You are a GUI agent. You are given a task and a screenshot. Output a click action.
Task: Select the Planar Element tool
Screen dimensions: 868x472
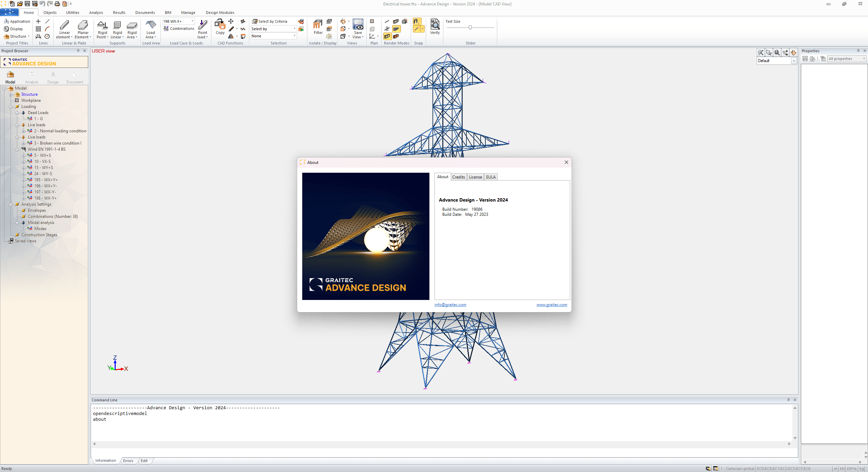point(82,29)
